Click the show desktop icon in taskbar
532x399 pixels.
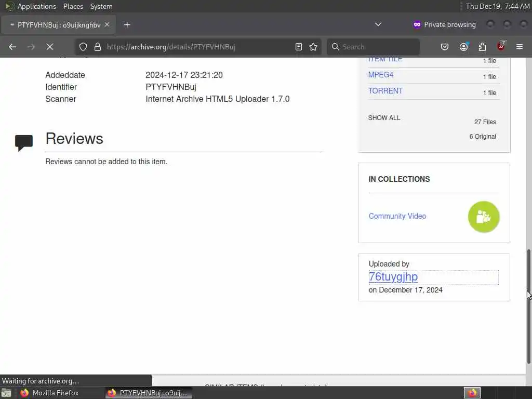point(6,393)
